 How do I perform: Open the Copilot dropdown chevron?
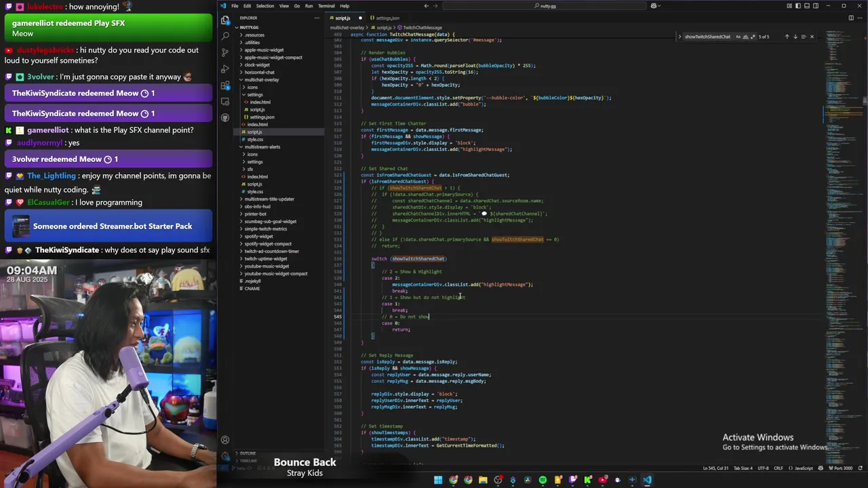pyautogui.click(x=659, y=5)
